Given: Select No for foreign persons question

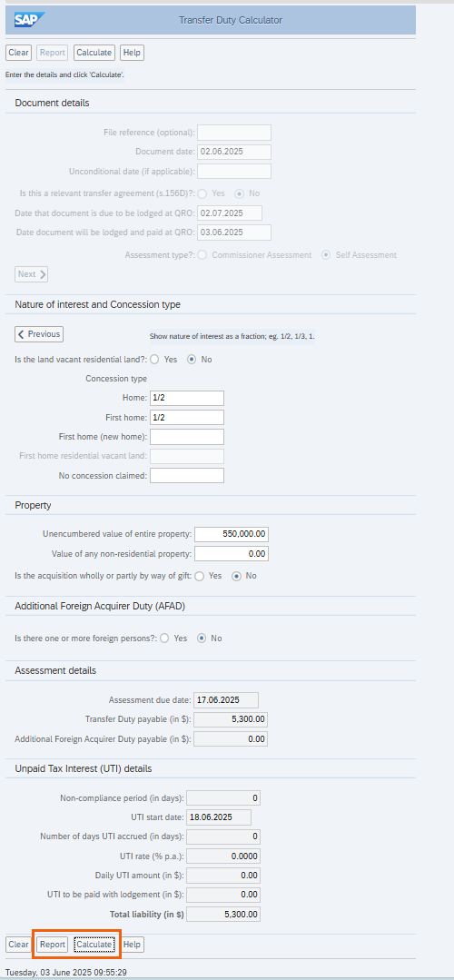Looking at the screenshot, I should click(202, 638).
